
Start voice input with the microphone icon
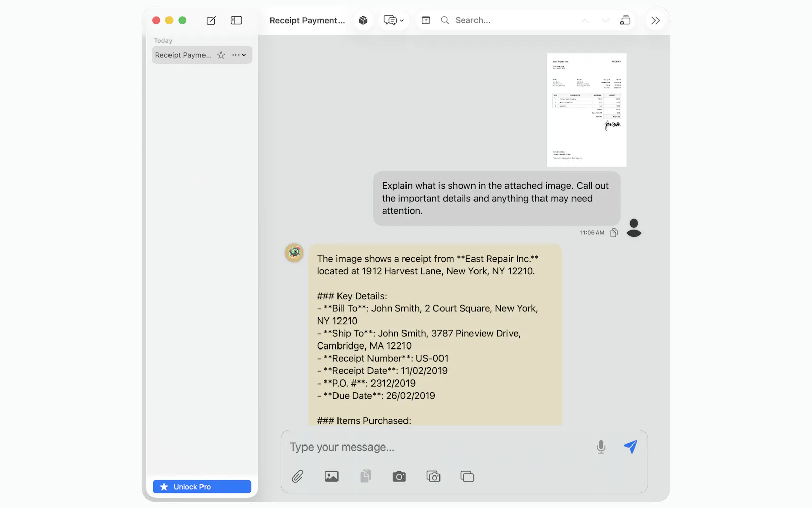[601, 447]
